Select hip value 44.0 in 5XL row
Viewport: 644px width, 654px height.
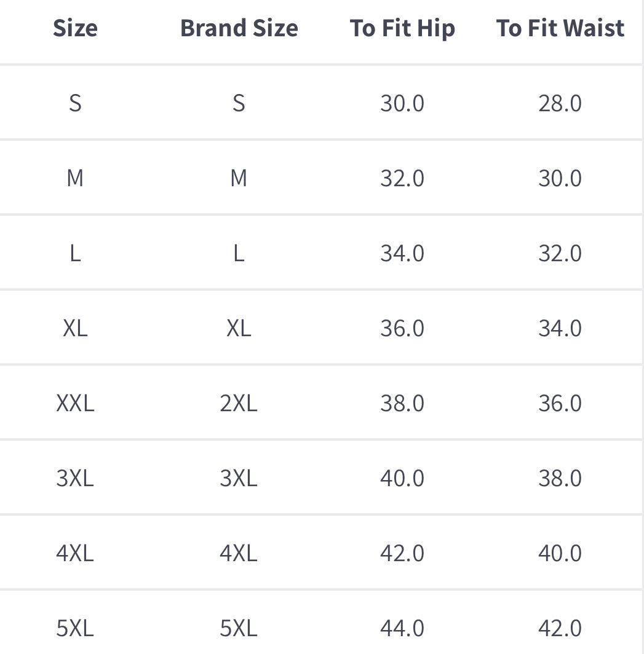[402, 628]
